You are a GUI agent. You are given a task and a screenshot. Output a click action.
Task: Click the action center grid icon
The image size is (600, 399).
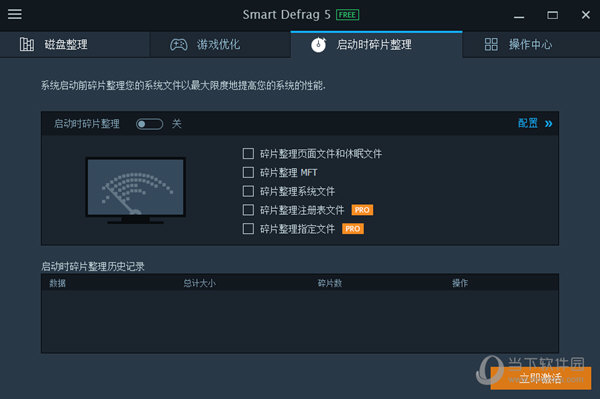491,44
